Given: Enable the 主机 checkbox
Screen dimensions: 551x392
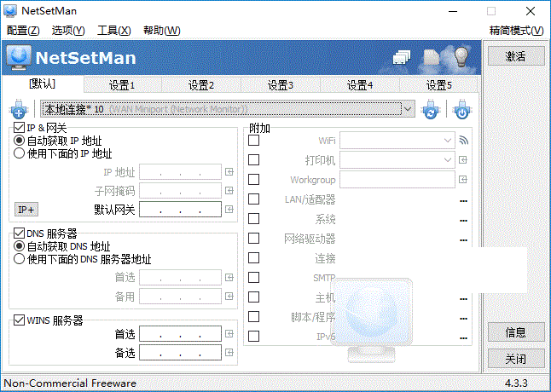Looking at the screenshot, I should 253,297.
